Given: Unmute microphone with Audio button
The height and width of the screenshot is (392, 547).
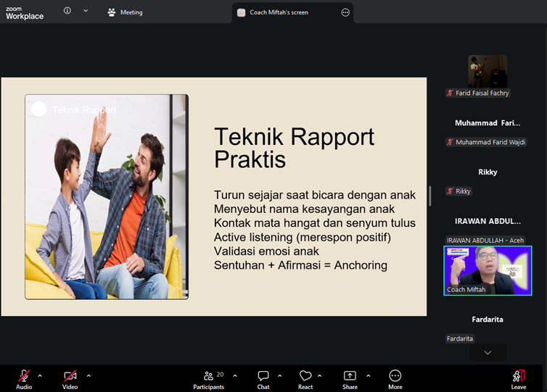Looking at the screenshot, I should (x=24, y=379).
